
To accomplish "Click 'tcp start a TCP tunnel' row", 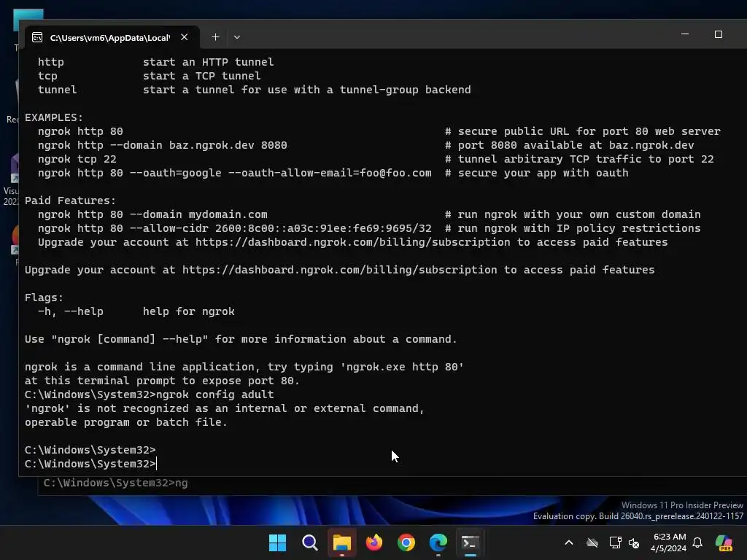I will pyautogui.click(x=149, y=76).
